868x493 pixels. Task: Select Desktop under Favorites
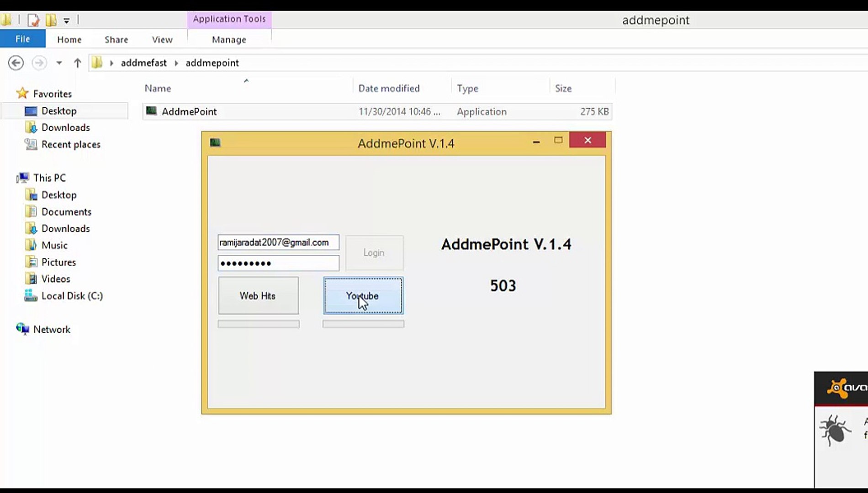tap(59, 111)
